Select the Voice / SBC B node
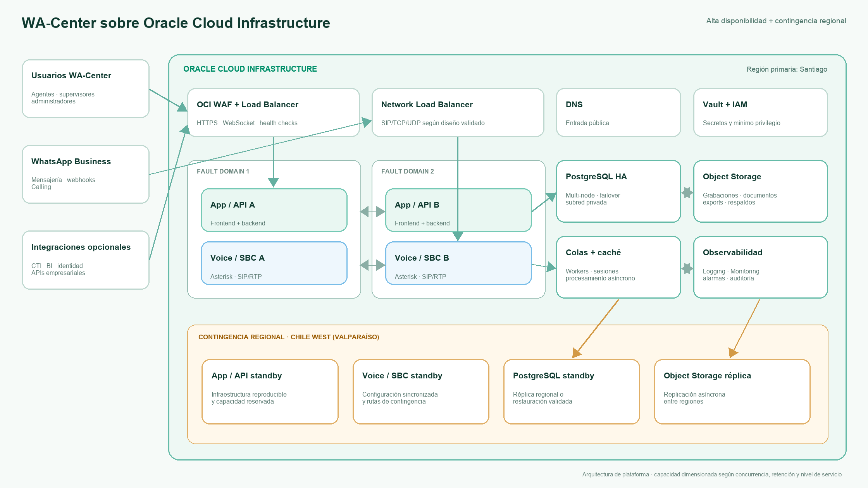Viewport: 868px width, 488px height. click(x=458, y=263)
